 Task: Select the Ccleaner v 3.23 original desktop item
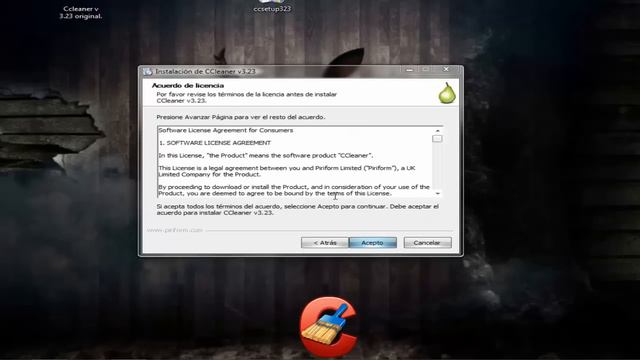coord(81,12)
